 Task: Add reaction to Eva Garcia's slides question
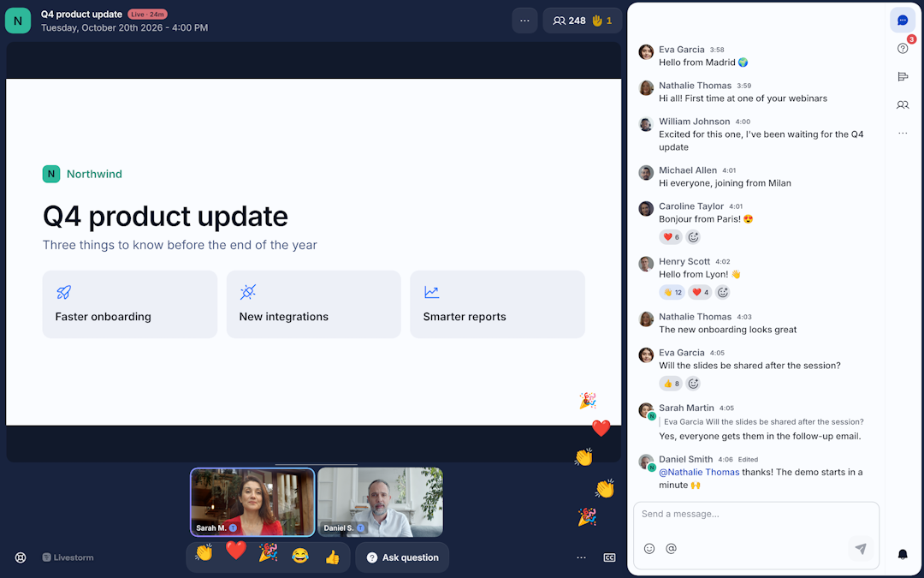coord(693,384)
